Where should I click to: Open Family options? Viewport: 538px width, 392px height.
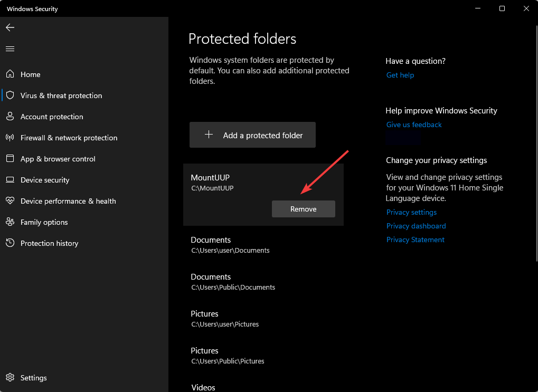tap(43, 222)
